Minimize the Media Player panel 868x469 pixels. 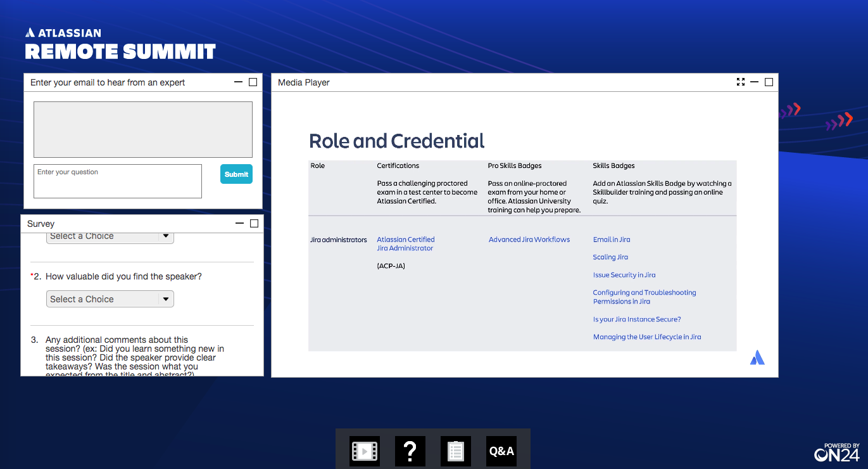click(754, 82)
